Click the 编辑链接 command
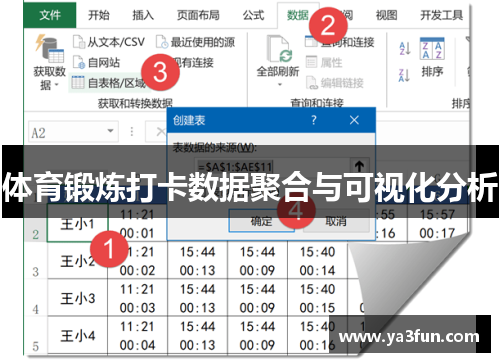Screen dimensions: 500x362 coord(334,83)
